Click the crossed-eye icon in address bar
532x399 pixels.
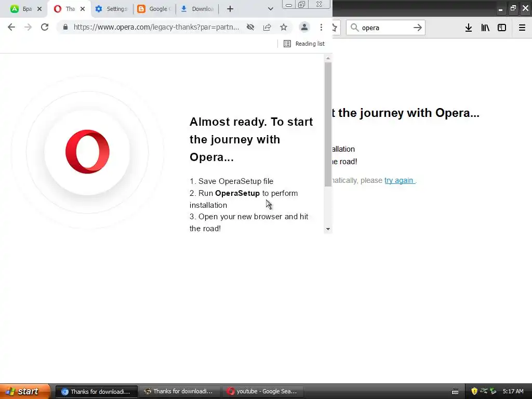tap(250, 27)
